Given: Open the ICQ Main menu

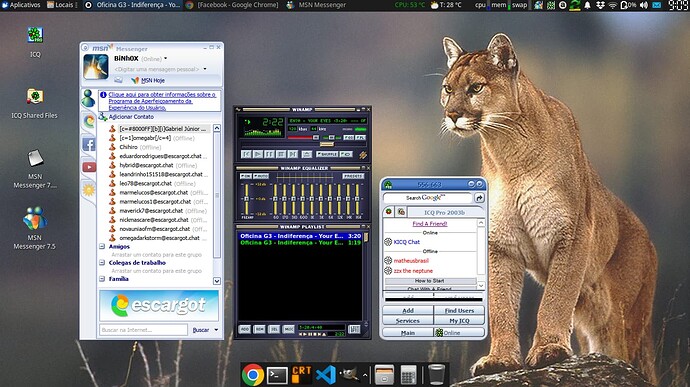Looking at the screenshot, I should [407, 333].
